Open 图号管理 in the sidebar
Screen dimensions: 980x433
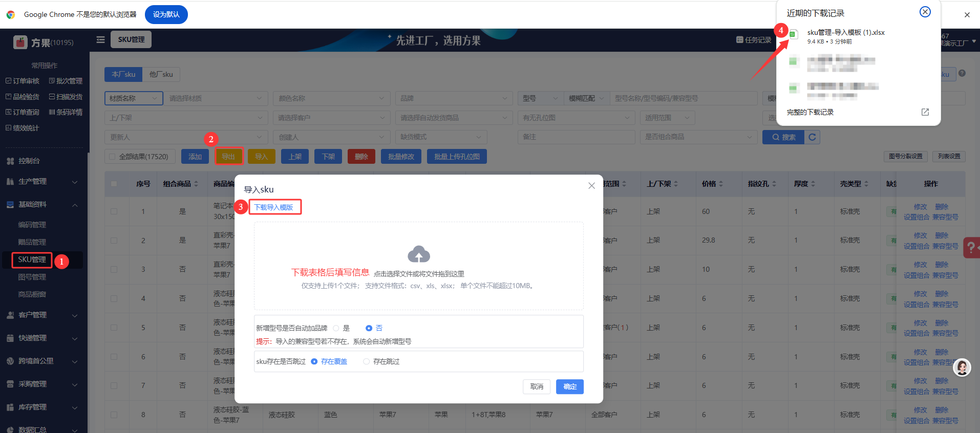point(32,277)
